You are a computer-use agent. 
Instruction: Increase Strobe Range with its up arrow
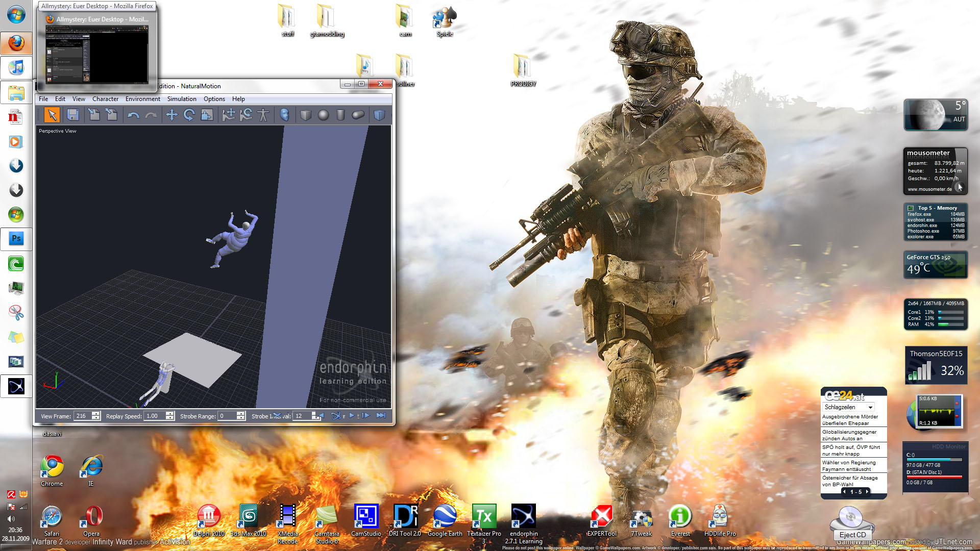[241, 414]
